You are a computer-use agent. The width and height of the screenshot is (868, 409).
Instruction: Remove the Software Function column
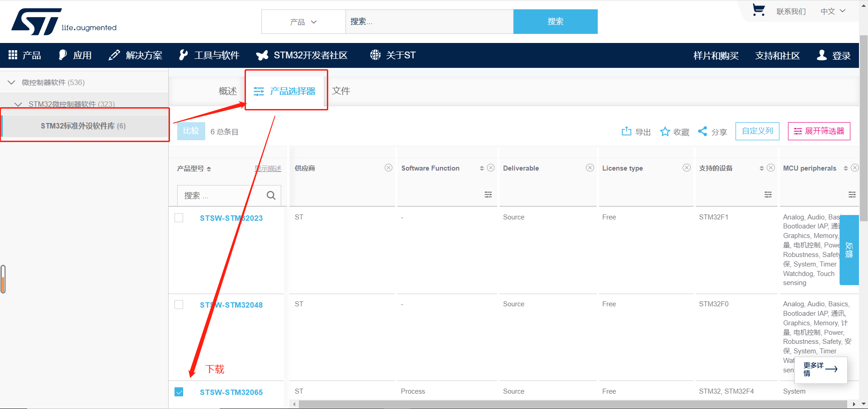coord(491,168)
